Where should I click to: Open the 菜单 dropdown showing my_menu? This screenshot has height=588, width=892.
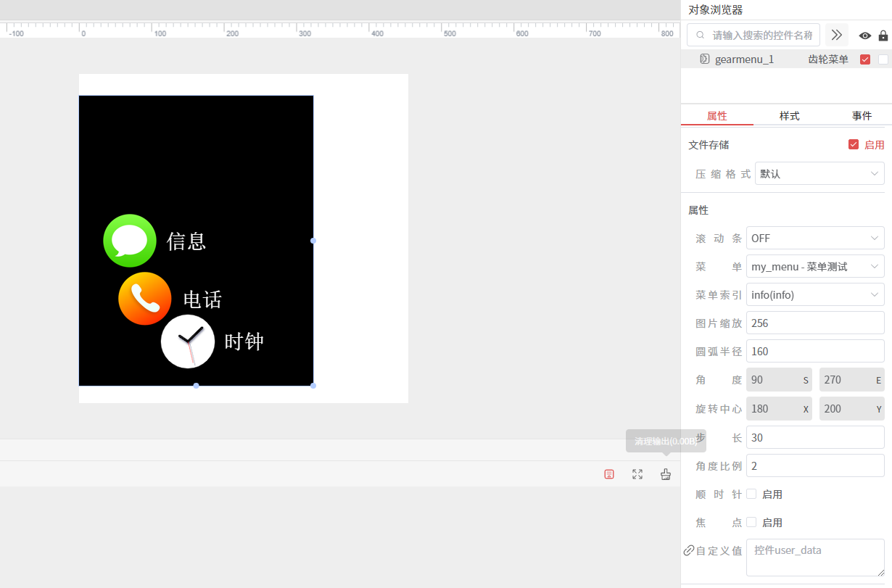[x=815, y=266]
